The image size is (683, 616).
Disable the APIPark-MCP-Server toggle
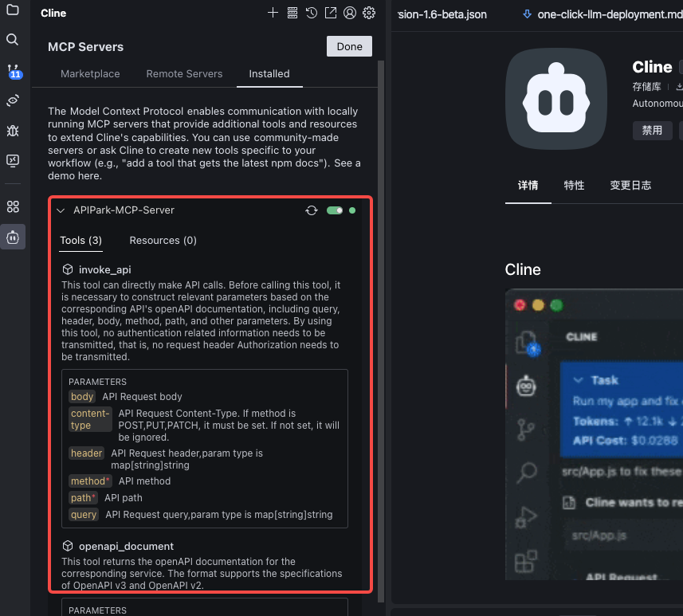click(x=335, y=210)
